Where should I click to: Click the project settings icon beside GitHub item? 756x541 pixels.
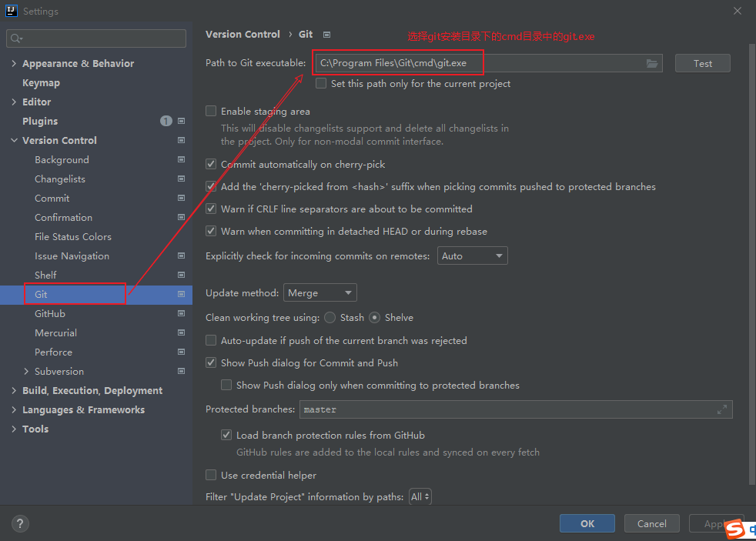coord(182,313)
